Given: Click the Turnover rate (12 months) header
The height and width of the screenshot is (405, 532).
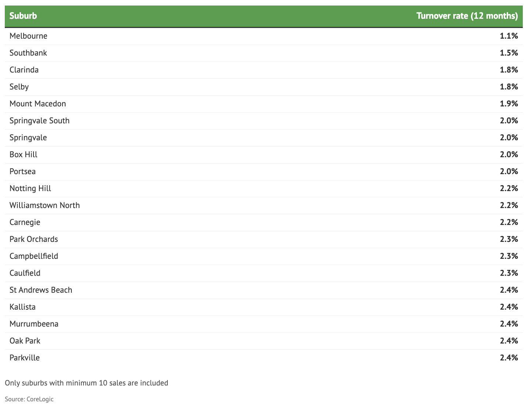Looking at the screenshot, I should coord(467,16).
